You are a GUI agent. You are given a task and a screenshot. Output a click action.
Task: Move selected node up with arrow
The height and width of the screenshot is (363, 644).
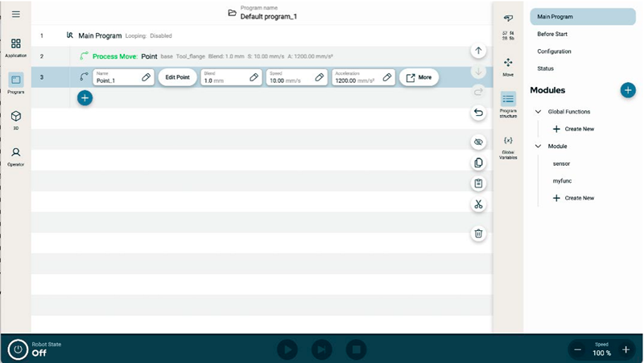pos(478,51)
